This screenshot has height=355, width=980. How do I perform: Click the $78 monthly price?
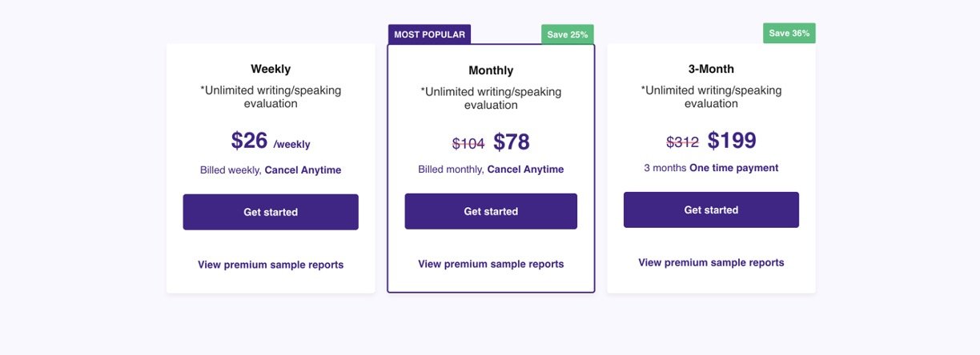tap(512, 142)
